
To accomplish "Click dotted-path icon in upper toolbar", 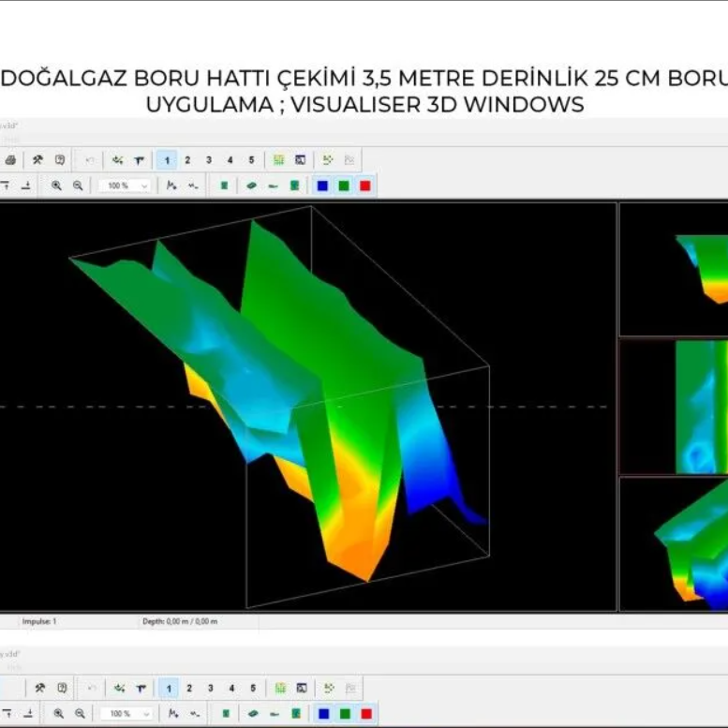I will point(328,160).
